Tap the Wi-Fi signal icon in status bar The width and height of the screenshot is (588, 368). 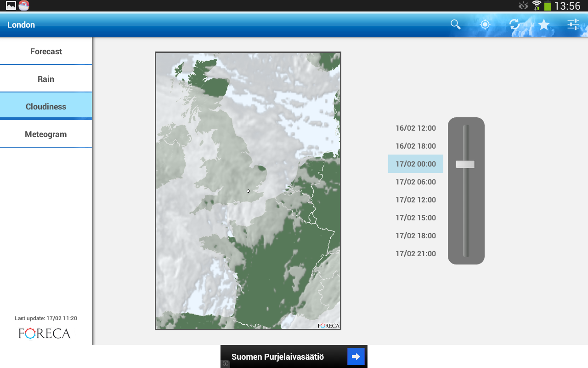[x=537, y=6]
